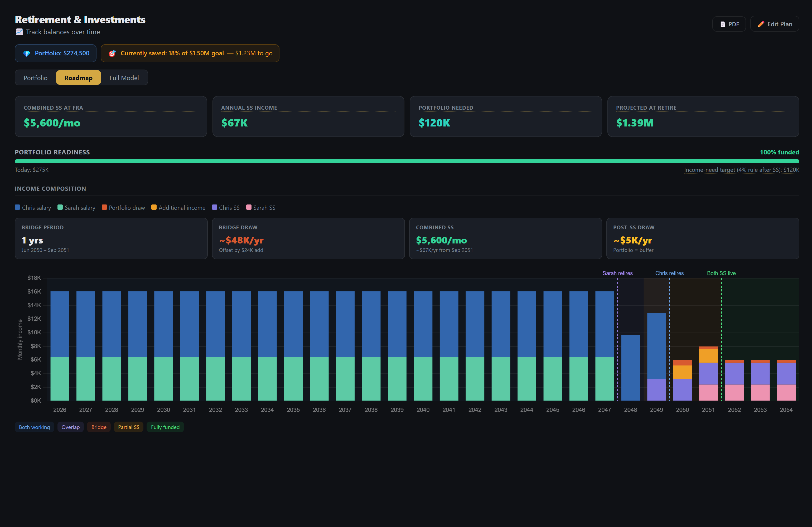Click the Fully funded phase chip
This screenshot has height=527, width=812.
click(165, 427)
